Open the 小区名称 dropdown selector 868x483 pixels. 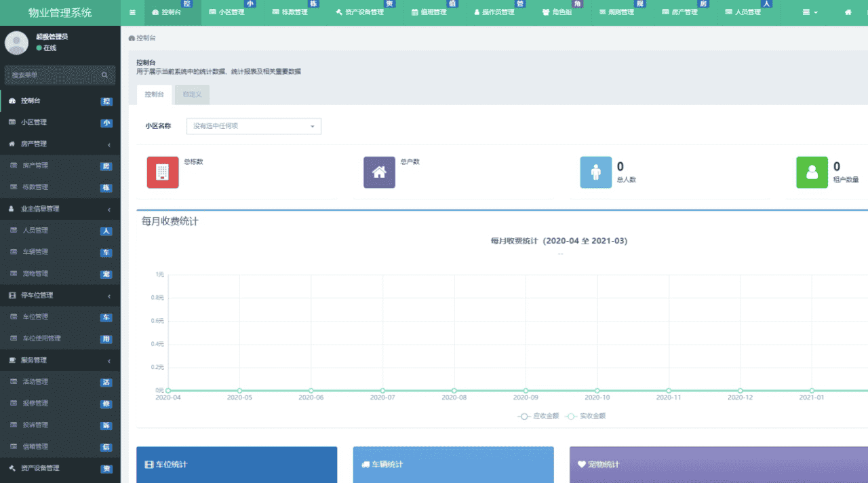254,126
